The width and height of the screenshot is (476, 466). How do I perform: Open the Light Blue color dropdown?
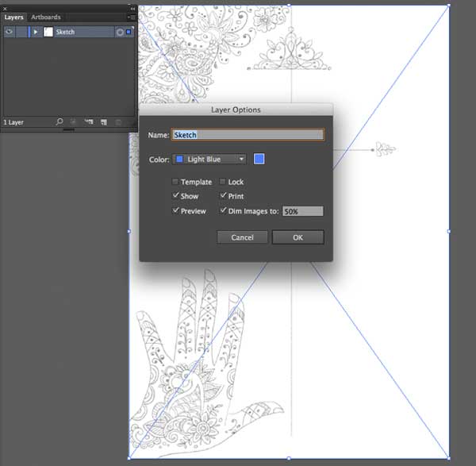coord(209,160)
